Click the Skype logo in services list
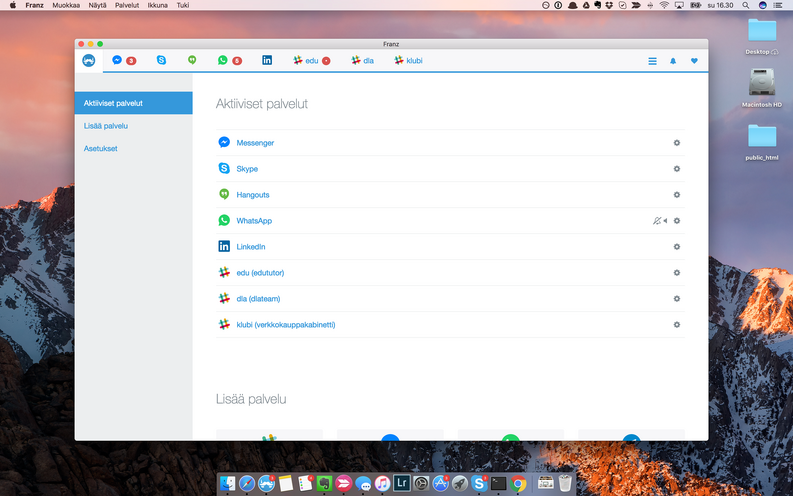 (224, 168)
